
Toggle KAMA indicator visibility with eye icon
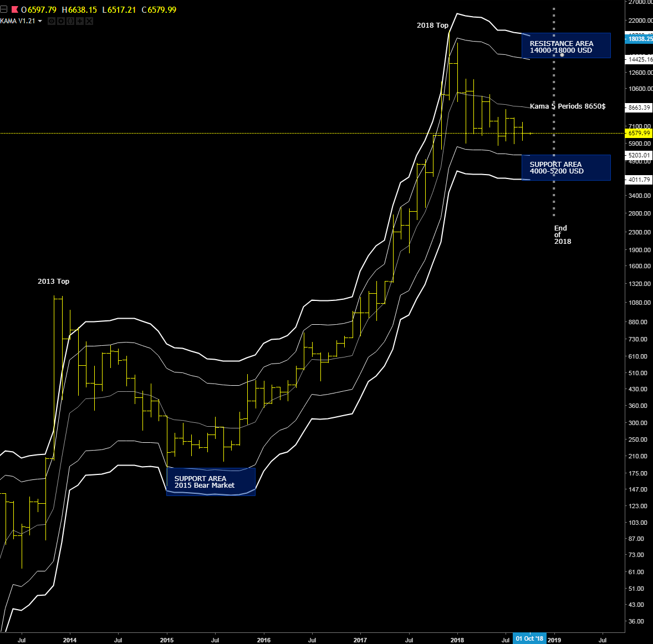point(52,21)
